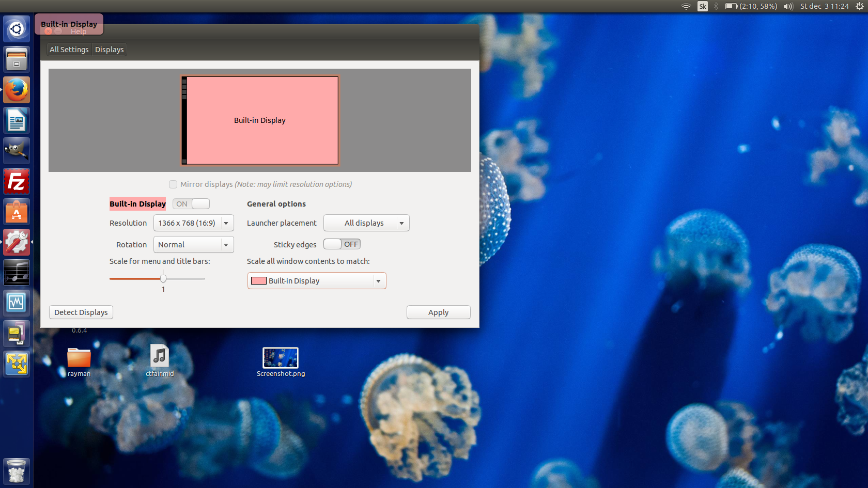Click the Detect Displays button
Viewport: 868px width, 488px height.
pyautogui.click(x=81, y=312)
